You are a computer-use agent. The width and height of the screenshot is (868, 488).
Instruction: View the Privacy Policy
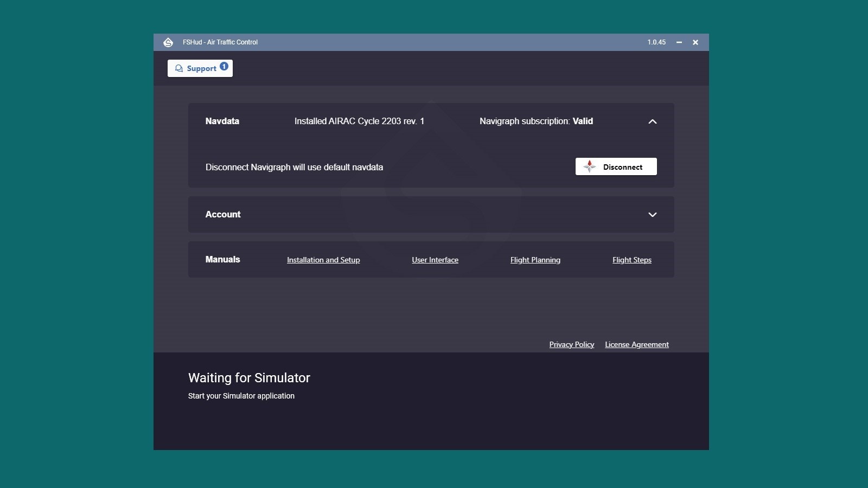pyautogui.click(x=571, y=345)
